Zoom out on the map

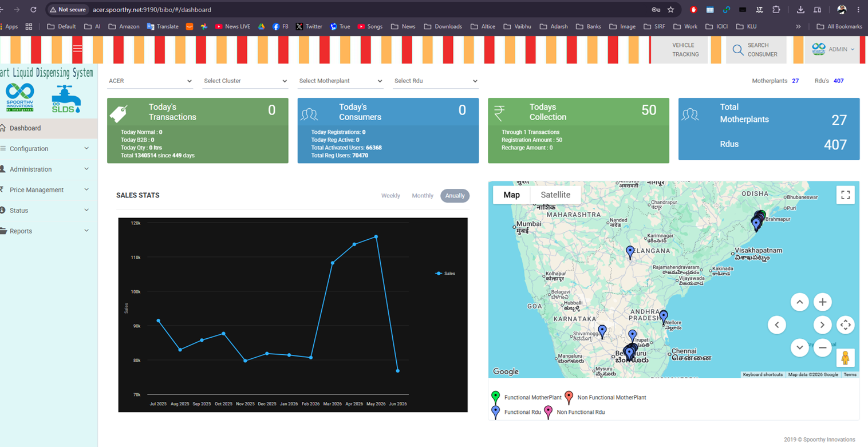click(x=823, y=347)
